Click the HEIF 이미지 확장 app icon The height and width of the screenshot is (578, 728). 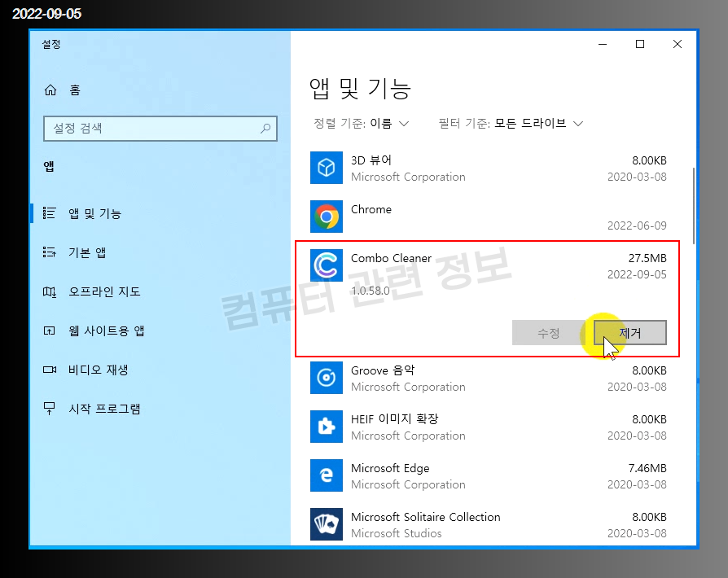tap(327, 427)
